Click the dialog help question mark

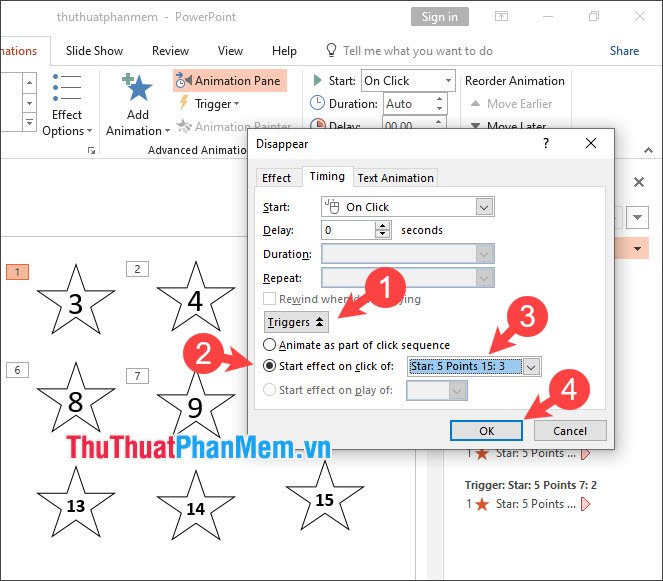[x=546, y=143]
